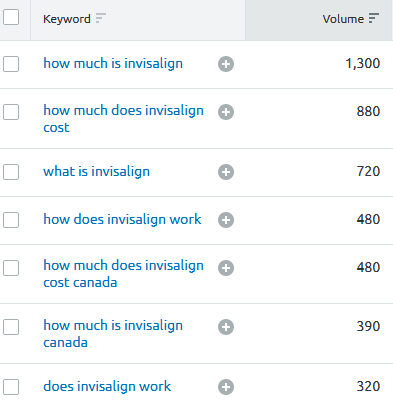Sort by Keyword column sort icon
393x409 pixels.
click(x=101, y=18)
